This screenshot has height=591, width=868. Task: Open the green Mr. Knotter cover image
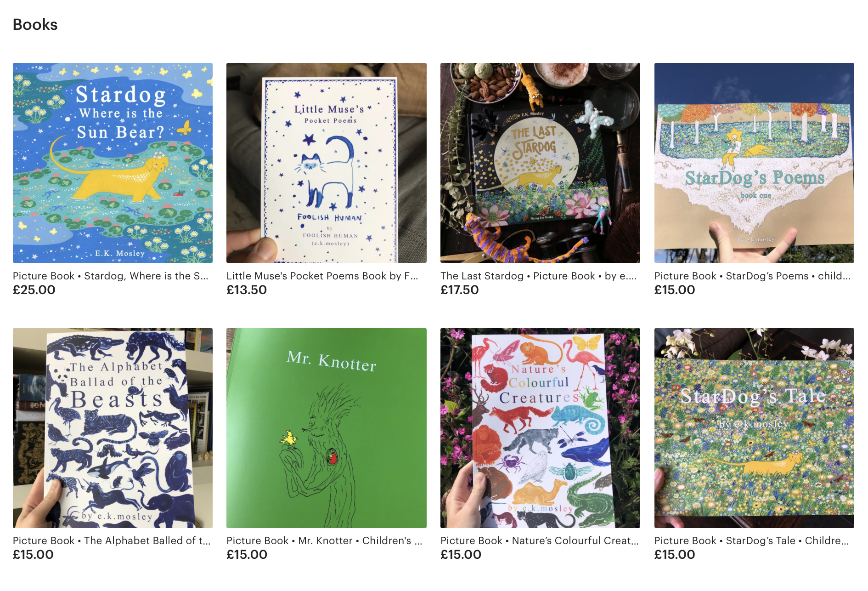(x=327, y=428)
